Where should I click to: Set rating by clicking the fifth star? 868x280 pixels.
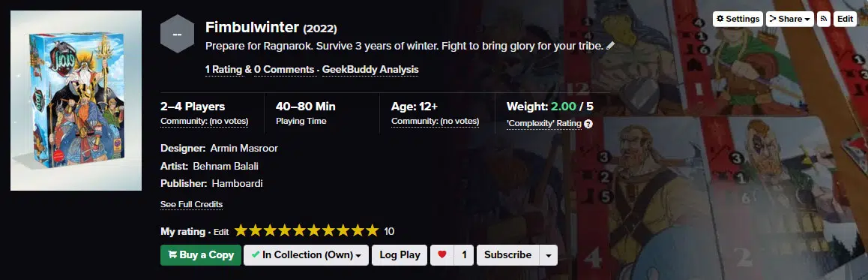299,230
